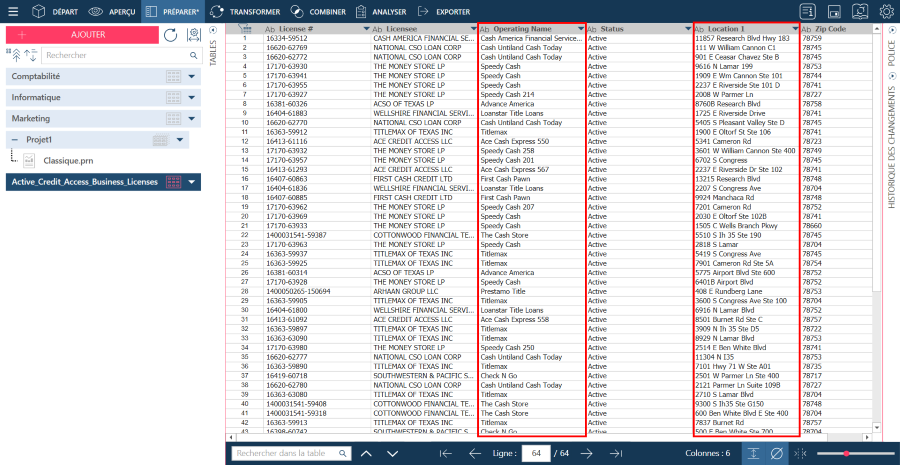Image resolution: width=900 pixels, height=465 pixels.
Task: Click the collapse-all tables icon
Action: (x=15, y=56)
